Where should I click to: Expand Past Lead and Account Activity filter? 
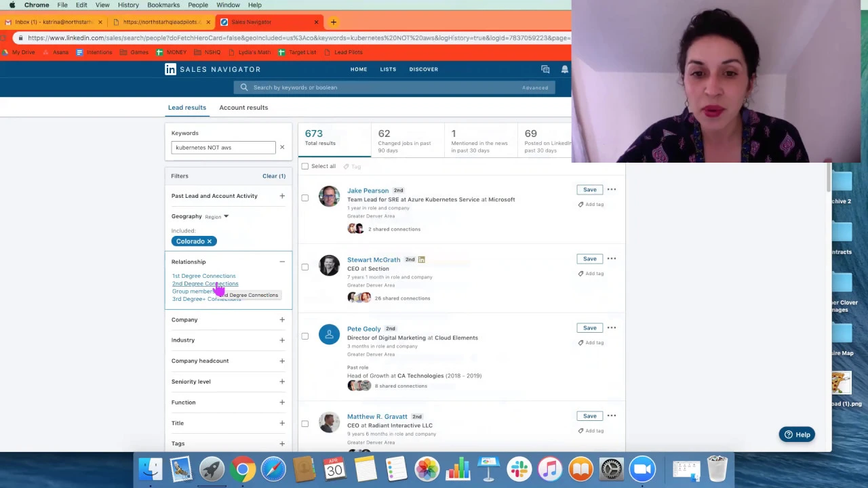[282, 196]
